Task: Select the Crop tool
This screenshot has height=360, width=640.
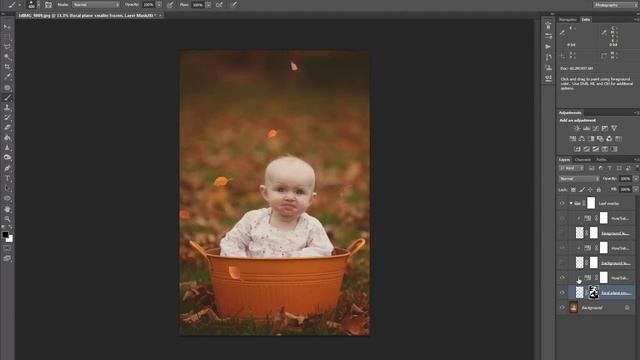Action: (x=7, y=67)
